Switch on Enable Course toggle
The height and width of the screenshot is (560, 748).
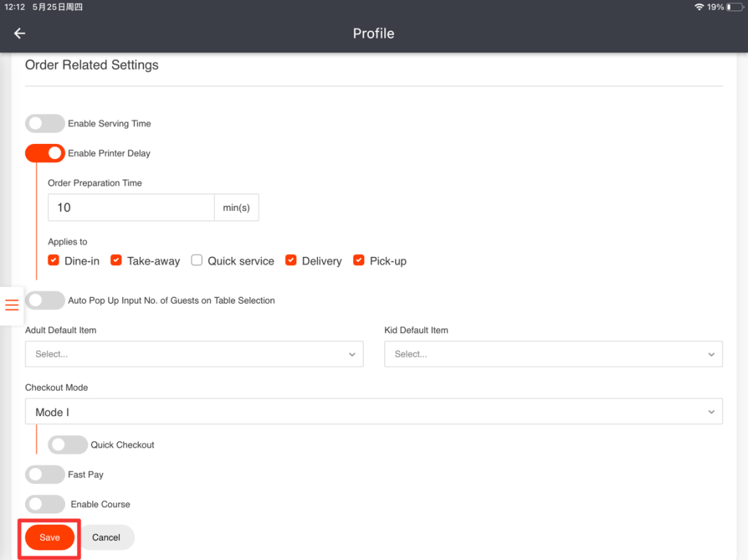coord(45,505)
